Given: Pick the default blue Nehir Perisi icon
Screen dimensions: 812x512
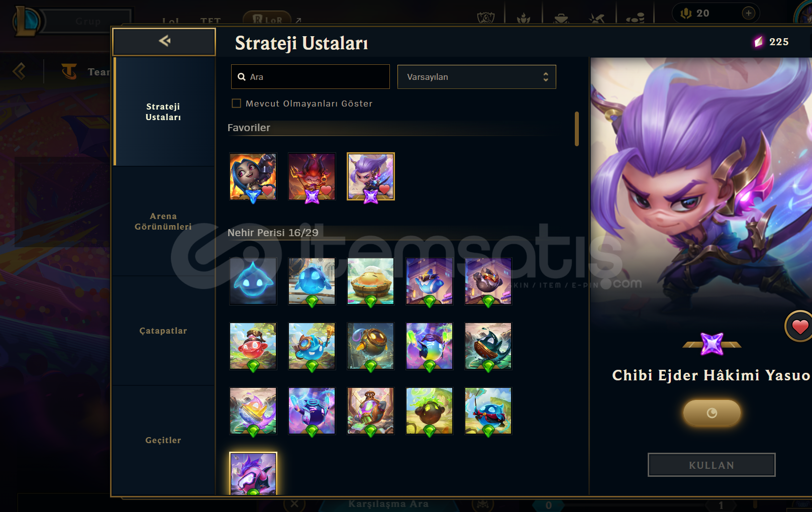Looking at the screenshot, I should [x=253, y=281].
